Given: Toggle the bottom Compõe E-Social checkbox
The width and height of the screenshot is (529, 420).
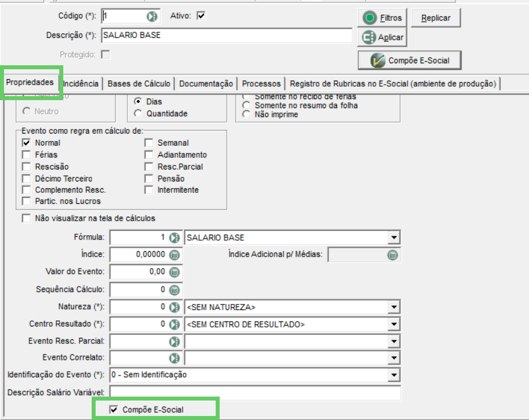Looking at the screenshot, I should click(x=114, y=410).
